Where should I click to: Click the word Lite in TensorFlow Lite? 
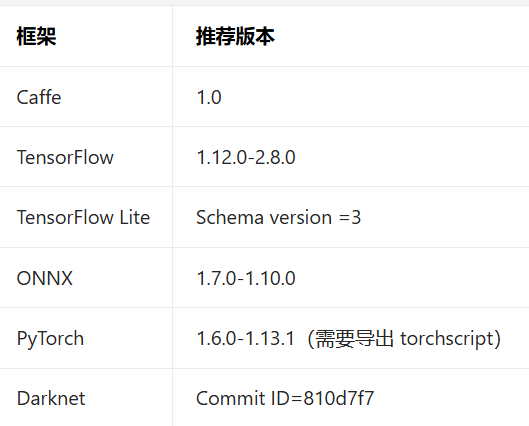pos(135,217)
